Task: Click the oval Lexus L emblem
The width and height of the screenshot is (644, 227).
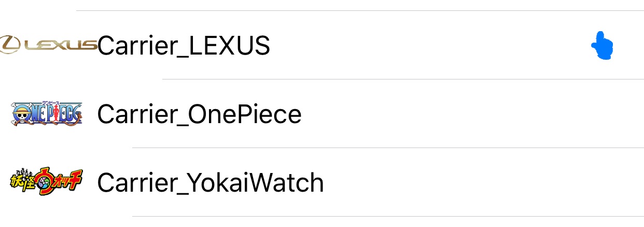Action: pos(10,45)
